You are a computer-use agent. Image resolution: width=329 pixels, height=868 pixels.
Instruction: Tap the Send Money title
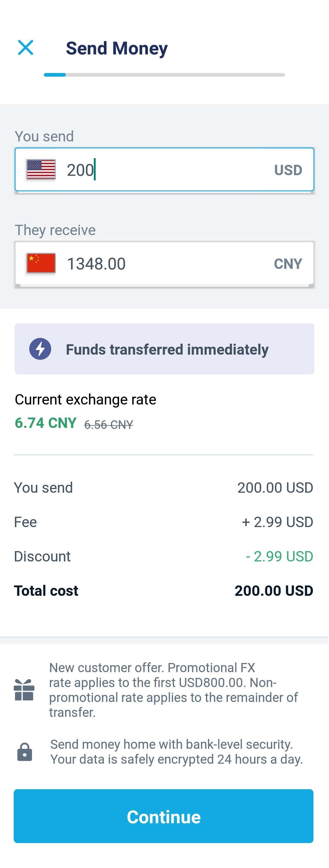pos(117,48)
